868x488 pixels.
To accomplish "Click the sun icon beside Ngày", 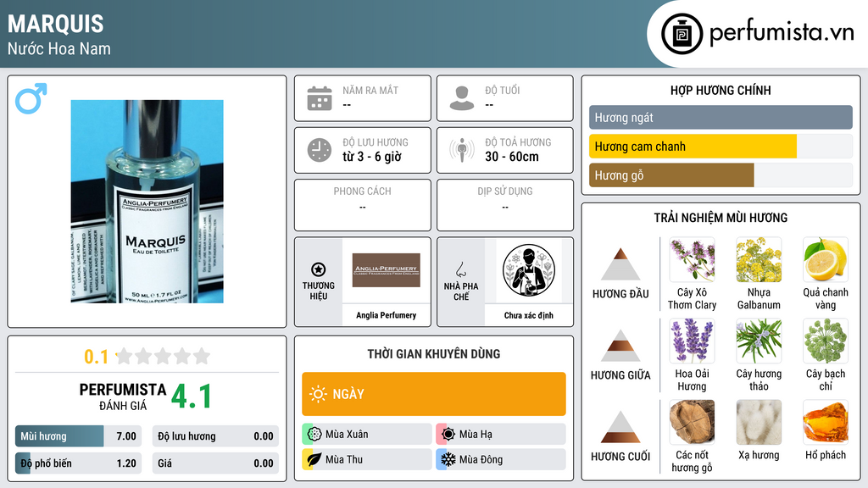I will click(x=318, y=394).
